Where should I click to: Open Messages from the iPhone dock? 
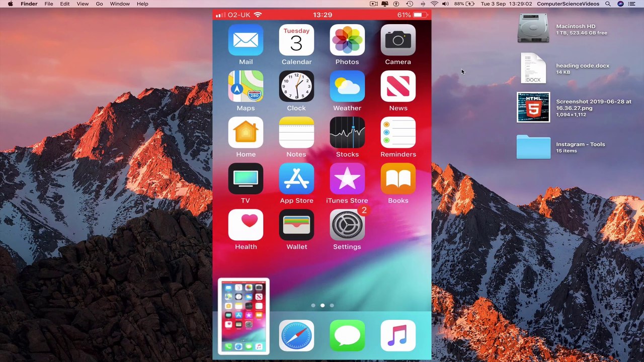pyautogui.click(x=347, y=335)
